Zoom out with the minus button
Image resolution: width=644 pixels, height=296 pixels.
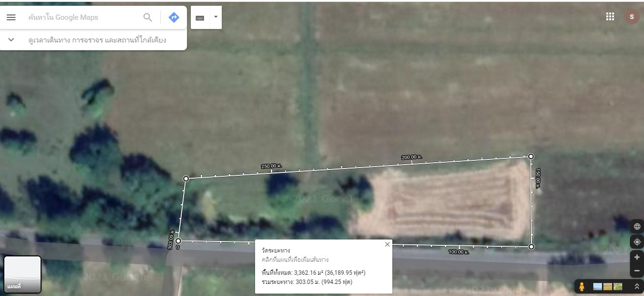pos(637,271)
